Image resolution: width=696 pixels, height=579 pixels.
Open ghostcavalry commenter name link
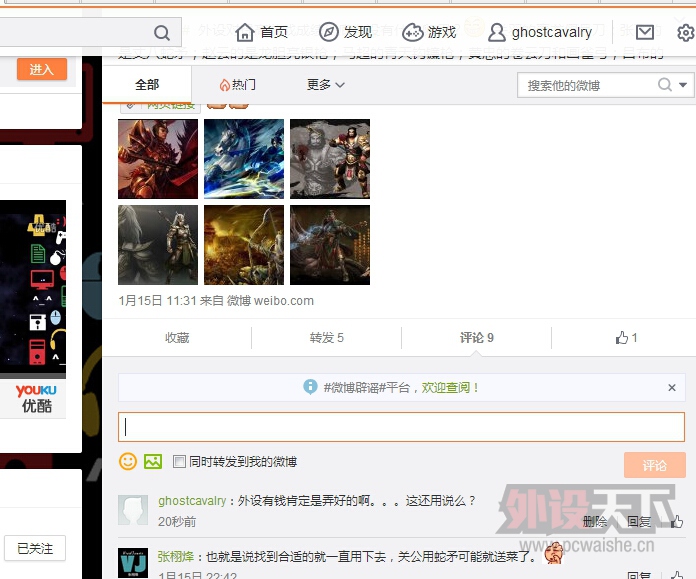pyautogui.click(x=192, y=501)
